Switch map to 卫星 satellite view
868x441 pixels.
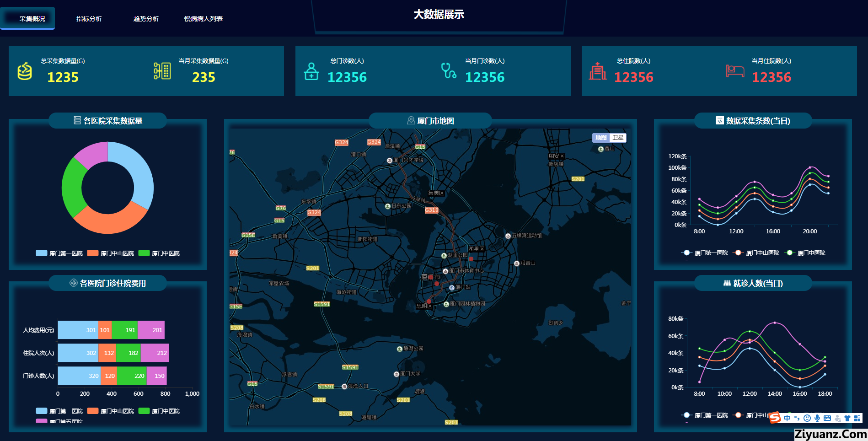point(618,138)
